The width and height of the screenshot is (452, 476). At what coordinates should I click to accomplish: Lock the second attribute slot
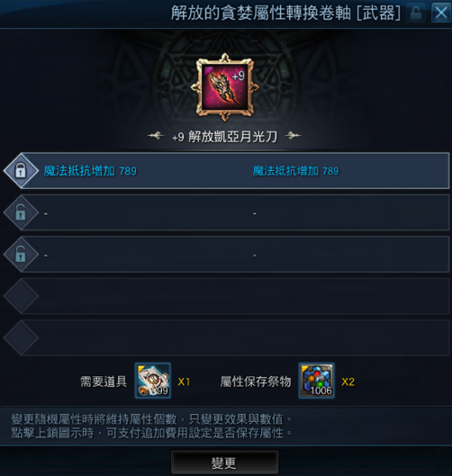21,212
